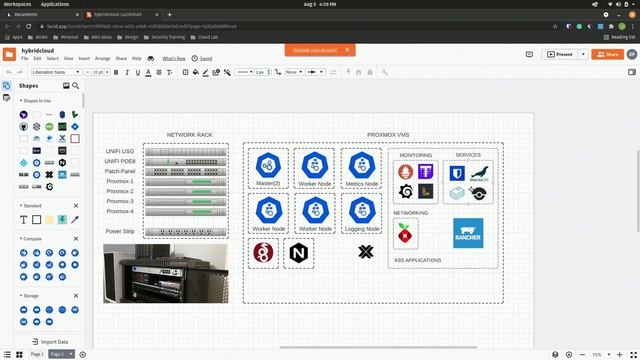Image resolution: width=640 pixels, height=360 pixels.
Task: Open the Share menu
Action: pyautogui.click(x=121, y=58)
